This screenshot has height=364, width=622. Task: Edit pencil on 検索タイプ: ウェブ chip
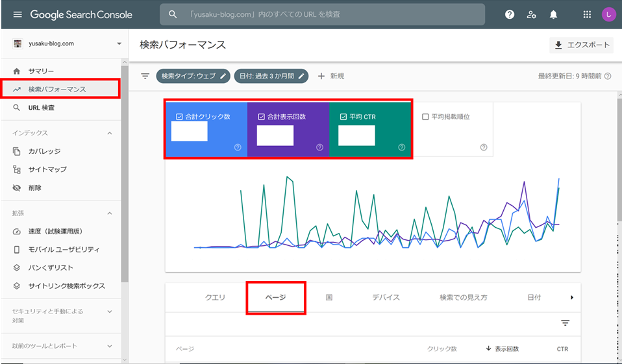(223, 76)
